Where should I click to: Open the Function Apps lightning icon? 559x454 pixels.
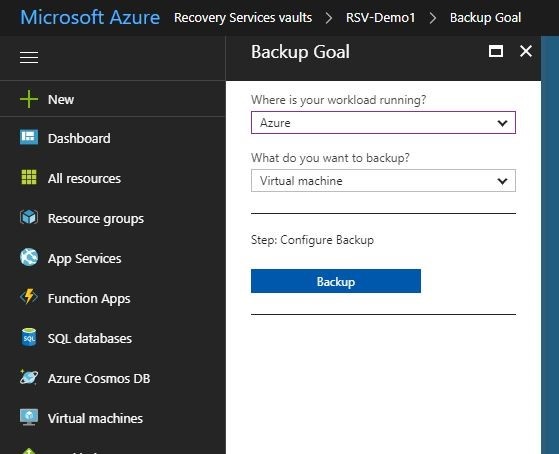coord(29,297)
